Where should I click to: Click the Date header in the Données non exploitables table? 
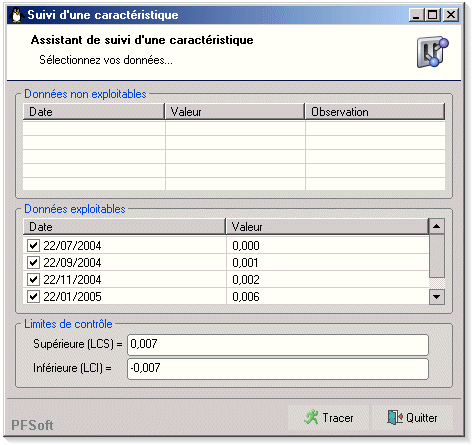pyautogui.click(x=94, y=112)
